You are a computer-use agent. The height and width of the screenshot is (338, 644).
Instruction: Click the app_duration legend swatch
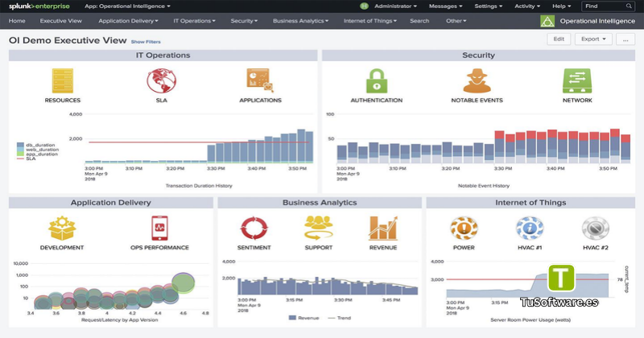[x=20, y=154]
